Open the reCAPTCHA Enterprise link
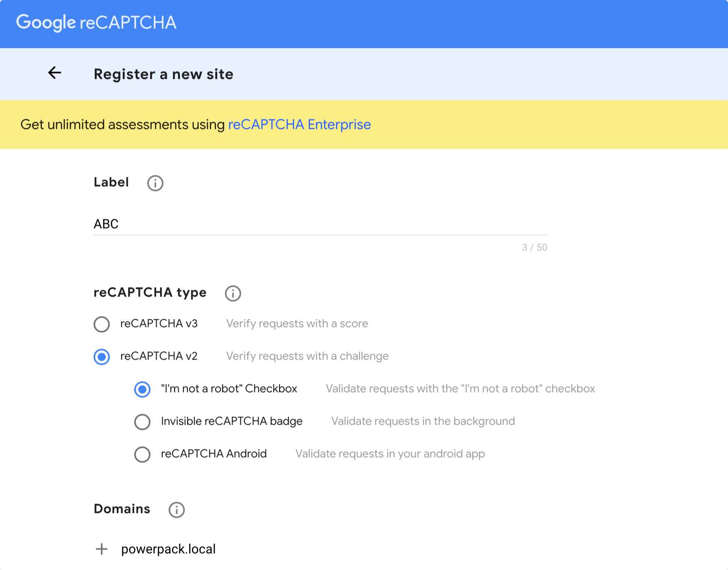The width and height of the screenshot is (728, 570). pos(299,124)
